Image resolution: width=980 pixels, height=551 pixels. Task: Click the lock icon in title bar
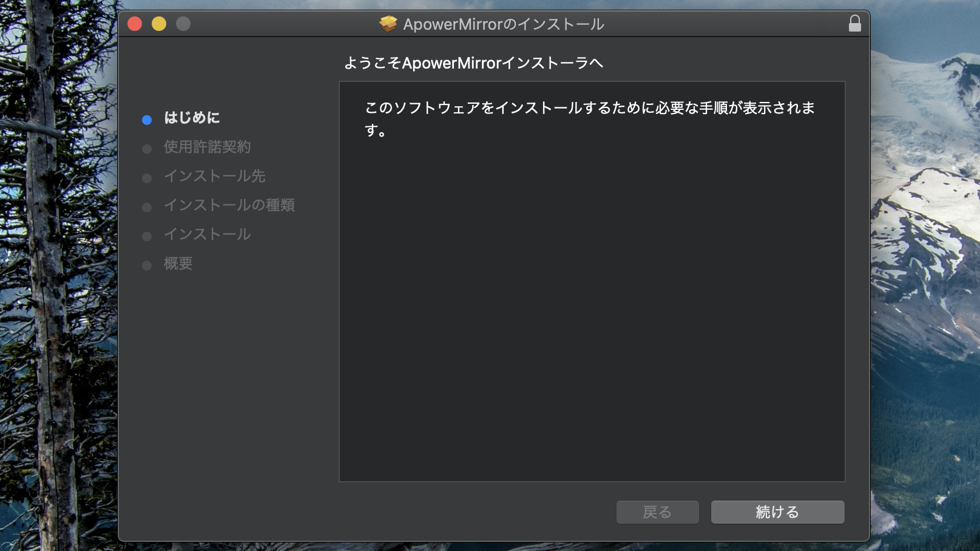click(x=854, y=24)
